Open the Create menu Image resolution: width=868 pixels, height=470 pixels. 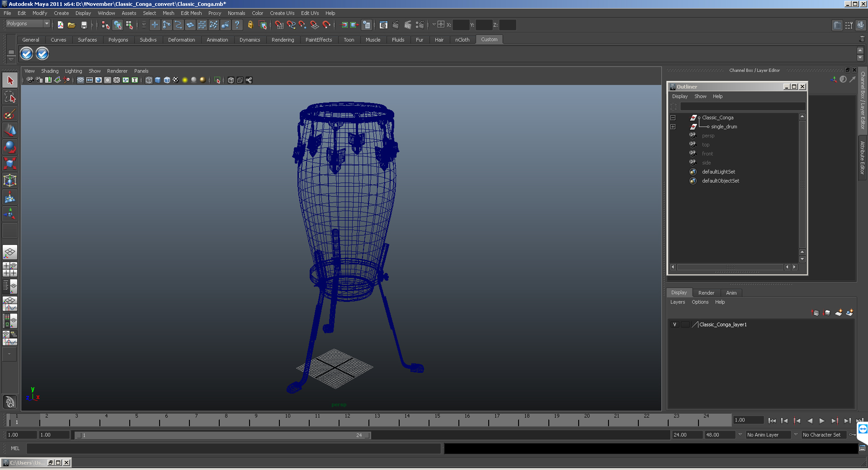tap(61, 13)
